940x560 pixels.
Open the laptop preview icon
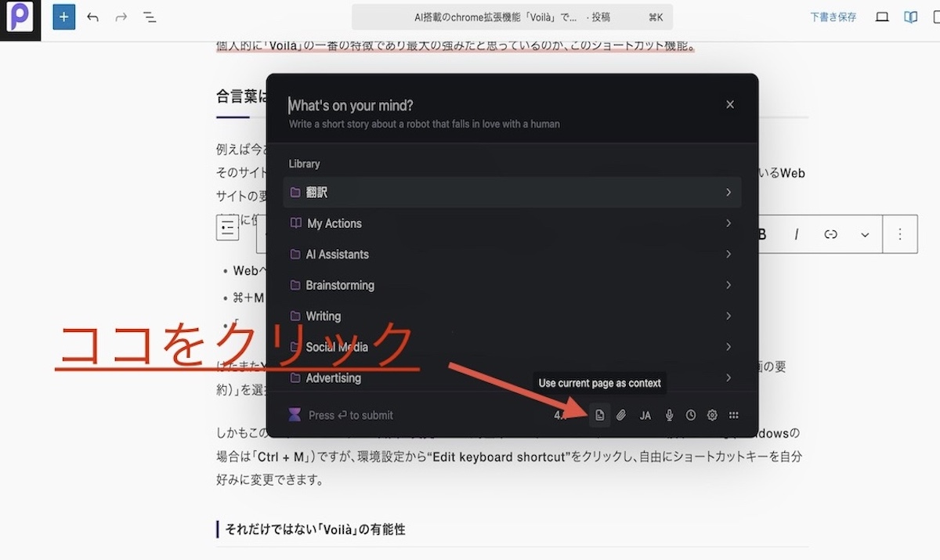(x=882, y=16)
